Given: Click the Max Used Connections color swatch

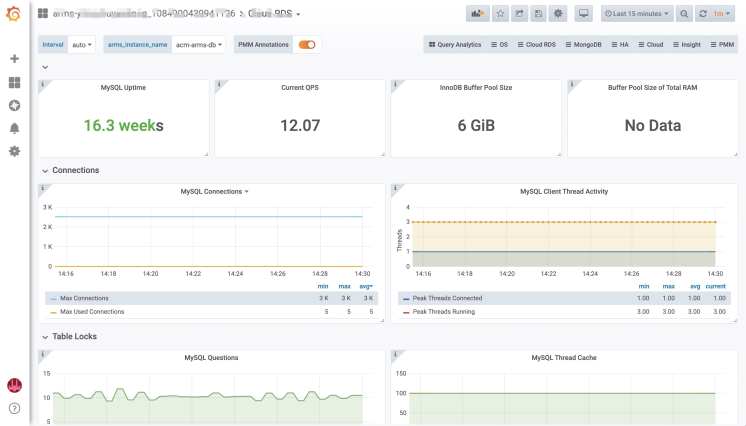Looking at the screenshot, I should pos(53,313).
